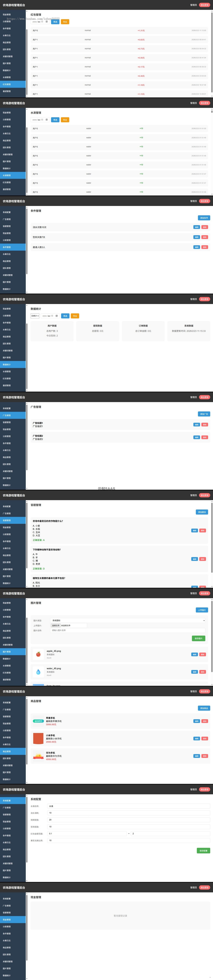This screenshot has width=213, height=980.
Task: Click the 添加广告 button
Action: pos(204,414)
